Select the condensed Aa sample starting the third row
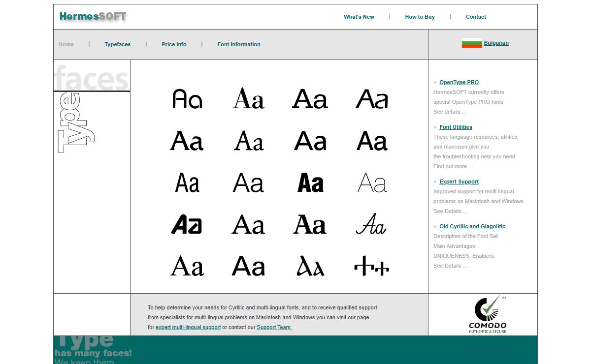 [x=187, y=183]
